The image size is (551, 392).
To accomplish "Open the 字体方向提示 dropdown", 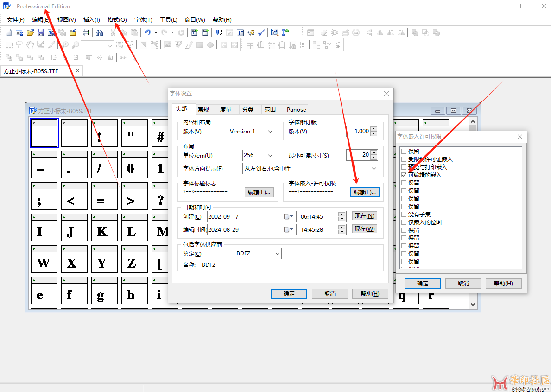I will (310, 169).
